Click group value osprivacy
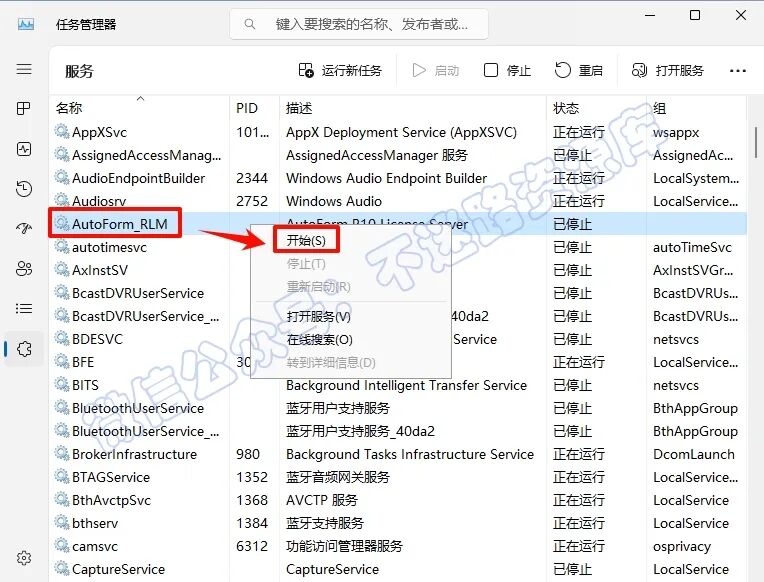Image resolution: width=764 pixels, height=582 pixels. 682,546
